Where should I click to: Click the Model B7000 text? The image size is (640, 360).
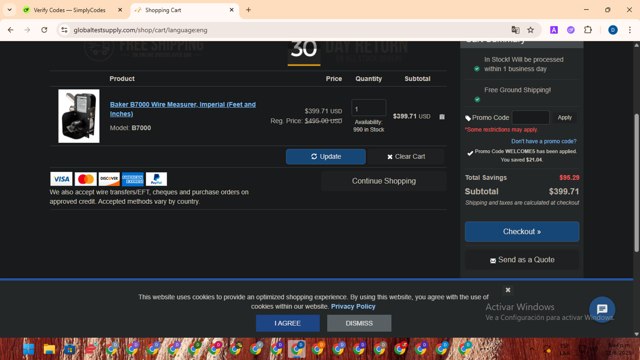click(x=130, y=128)
